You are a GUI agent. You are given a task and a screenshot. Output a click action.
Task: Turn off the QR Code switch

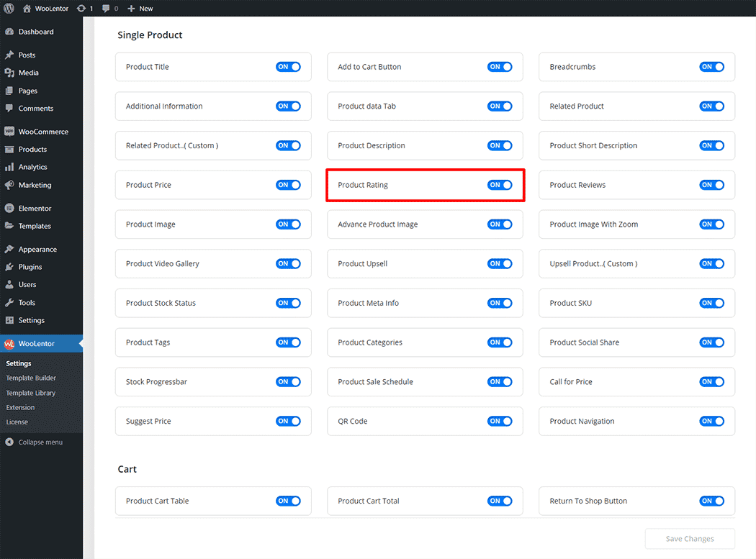pyautogui.click(x=500, y=422)
